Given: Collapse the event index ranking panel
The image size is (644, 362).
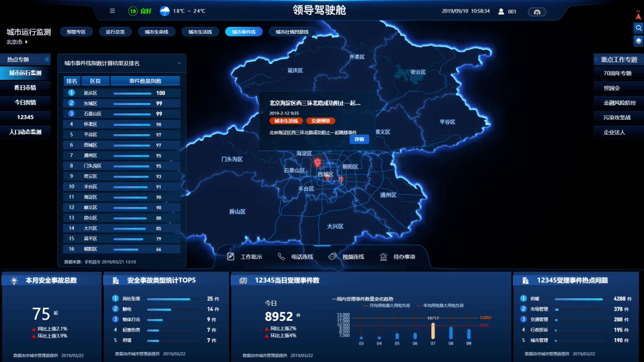Looking at the screenshot, I should 179,63.
